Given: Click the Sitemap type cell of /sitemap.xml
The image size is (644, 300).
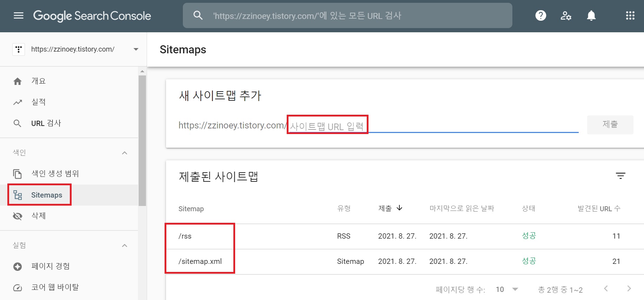Looking at the screenshot, I should coord(350,261).
